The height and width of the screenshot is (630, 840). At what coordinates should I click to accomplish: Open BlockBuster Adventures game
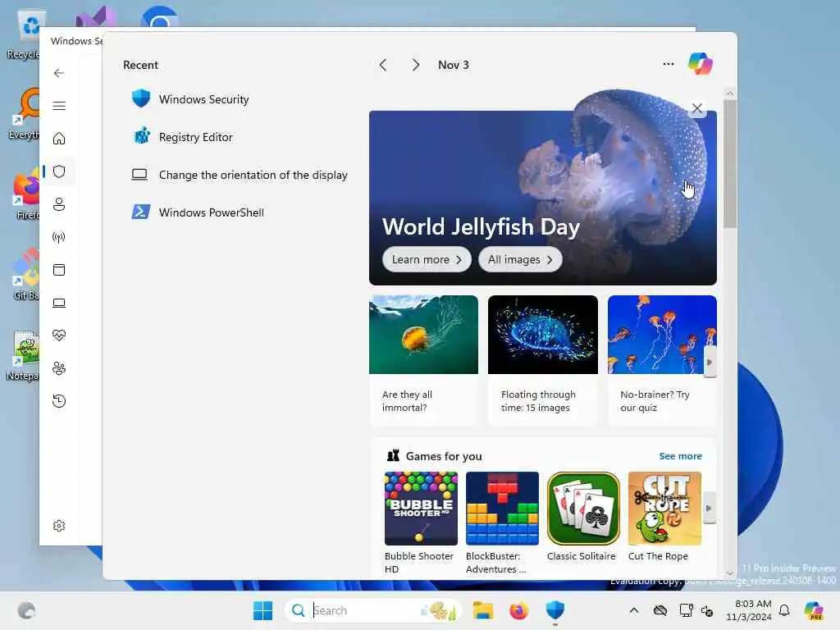pos(502,523)
